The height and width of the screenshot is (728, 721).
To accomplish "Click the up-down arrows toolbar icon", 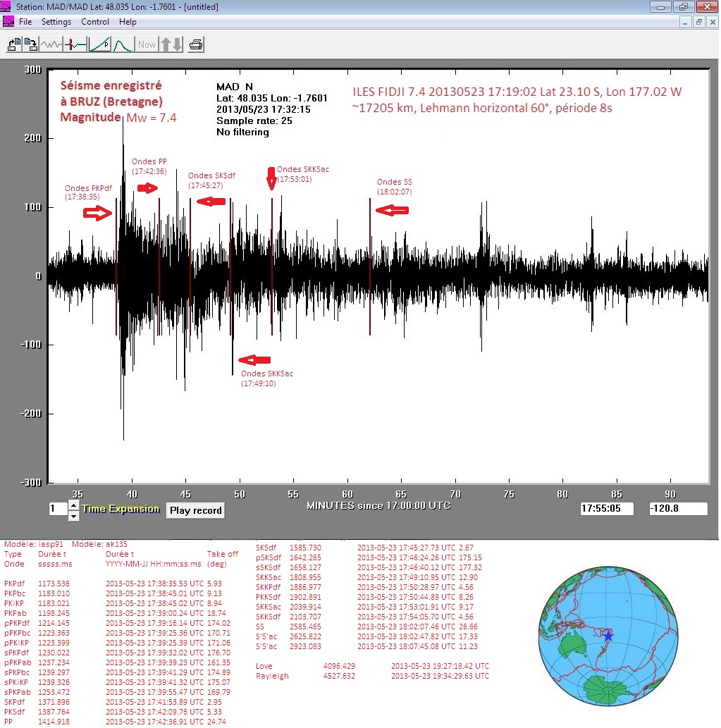I will tap(171, 44).
